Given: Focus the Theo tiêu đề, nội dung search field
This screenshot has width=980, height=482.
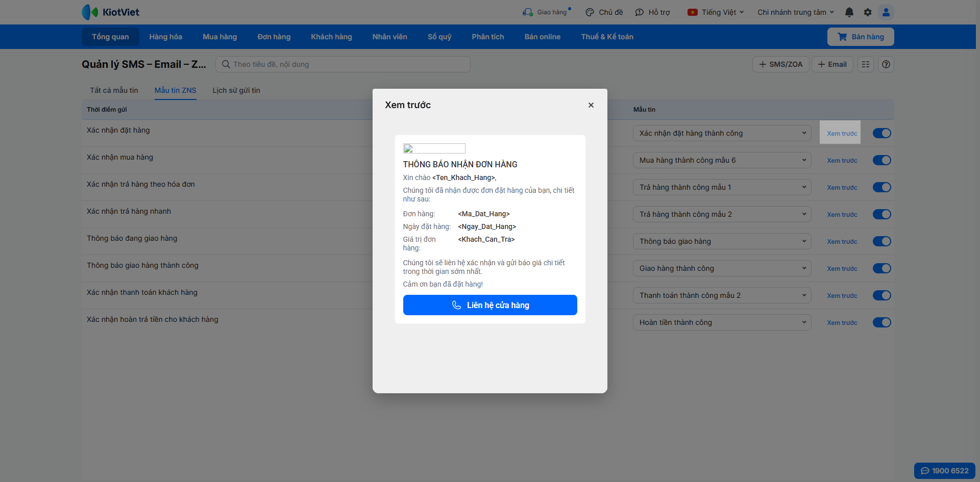Looking at the screenshot, I should click(x=343, y=64).
